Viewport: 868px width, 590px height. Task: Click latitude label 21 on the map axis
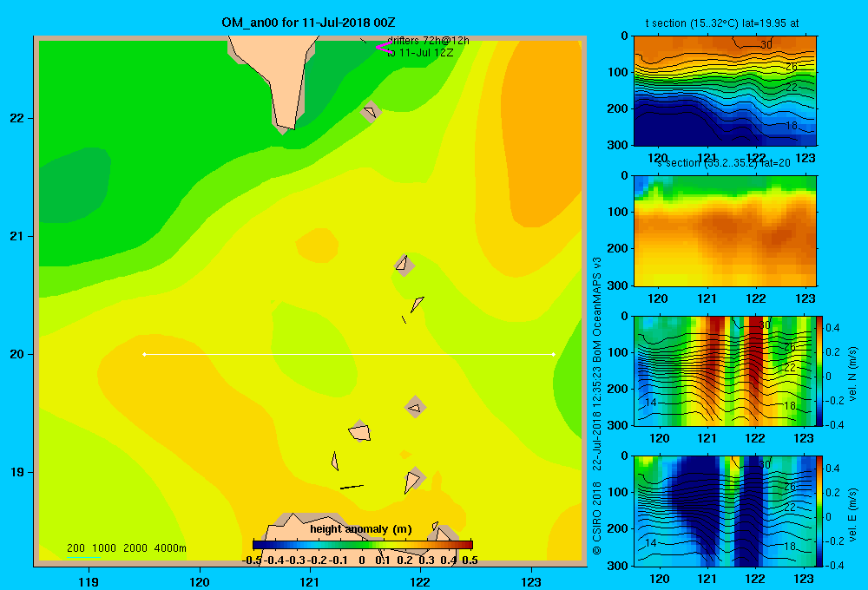click(x=17, y=236)
